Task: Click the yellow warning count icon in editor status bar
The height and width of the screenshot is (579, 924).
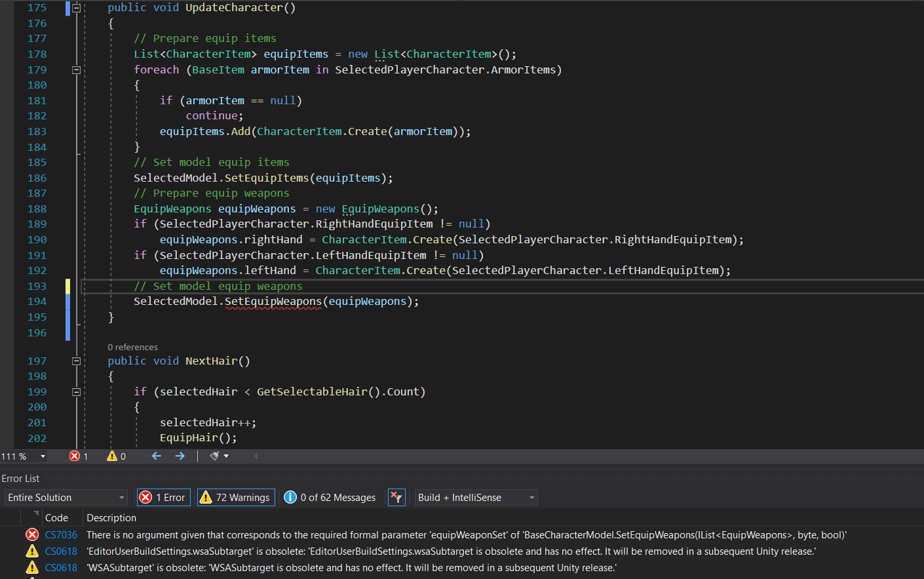Action: (x=113, y=456)
